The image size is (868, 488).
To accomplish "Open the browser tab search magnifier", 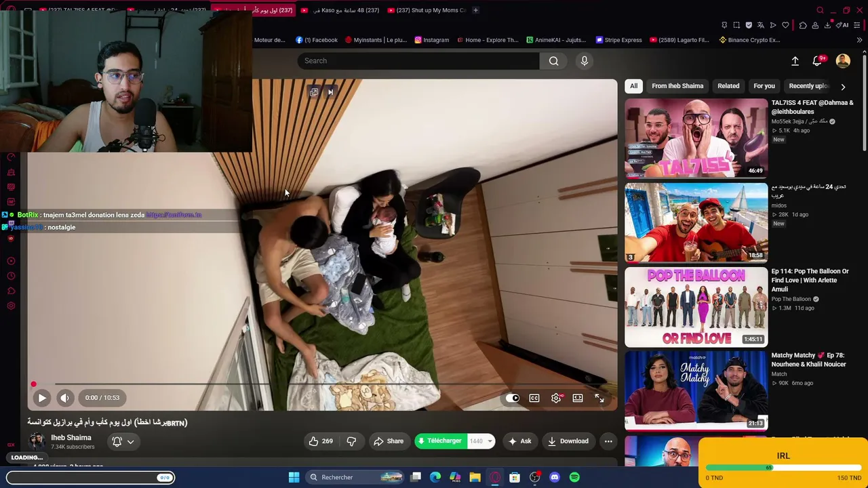I will tap(820, 10).
